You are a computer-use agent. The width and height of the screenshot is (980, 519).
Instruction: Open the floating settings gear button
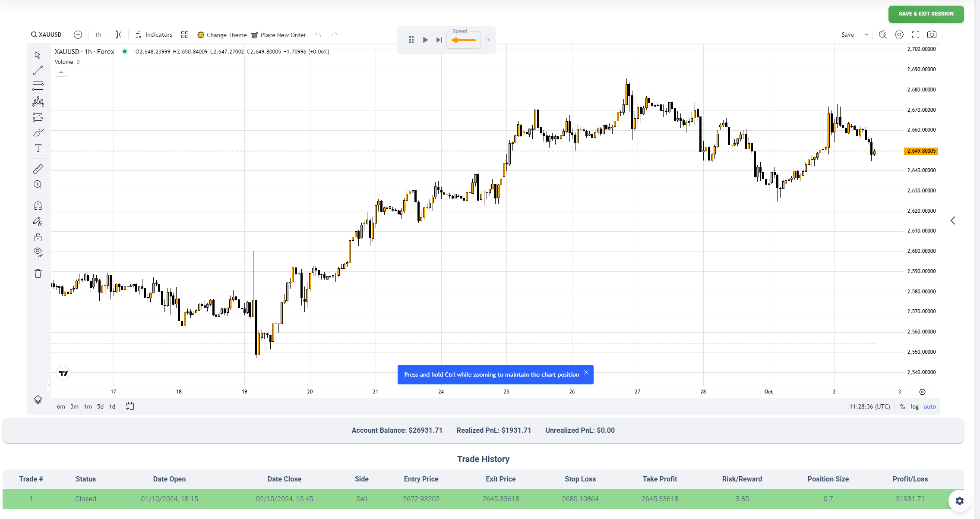959,501
